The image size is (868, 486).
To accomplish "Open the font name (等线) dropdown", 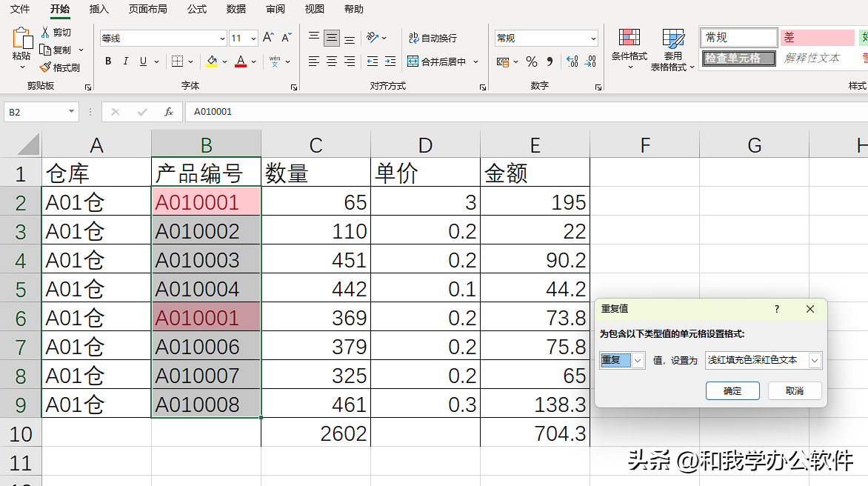I will (222, 39).
